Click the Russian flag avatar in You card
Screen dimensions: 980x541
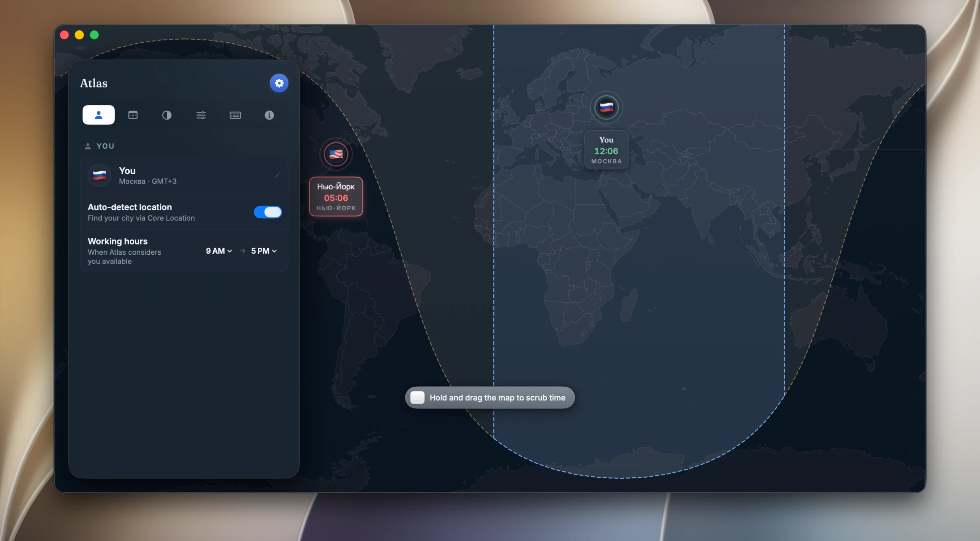pos(99,175)
